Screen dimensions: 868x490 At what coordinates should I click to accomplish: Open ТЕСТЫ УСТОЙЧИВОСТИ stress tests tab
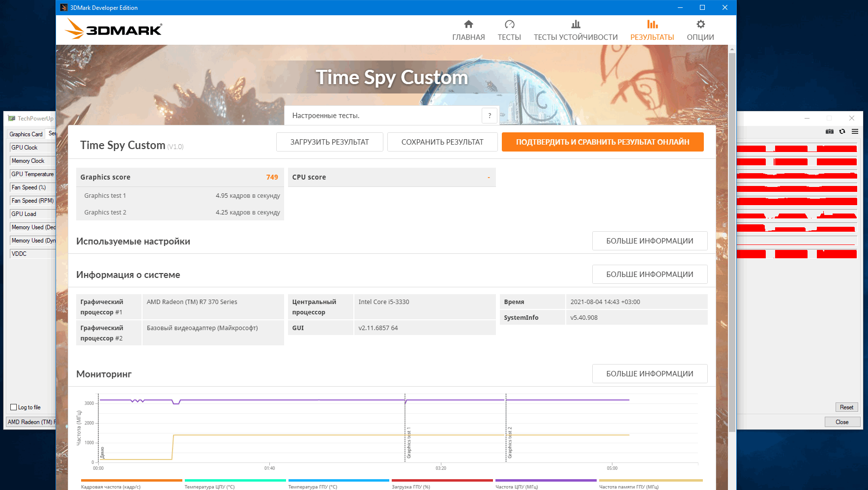tap(576, 31)
